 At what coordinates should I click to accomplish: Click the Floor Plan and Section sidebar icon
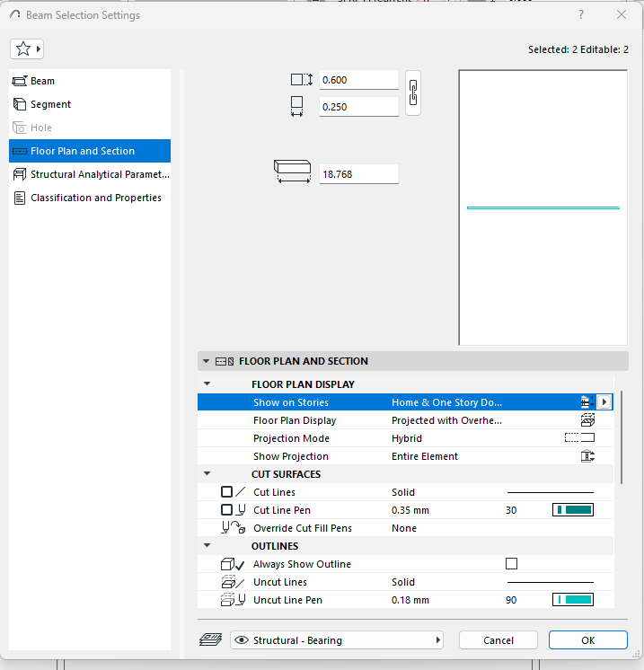(x=20, y=151)
